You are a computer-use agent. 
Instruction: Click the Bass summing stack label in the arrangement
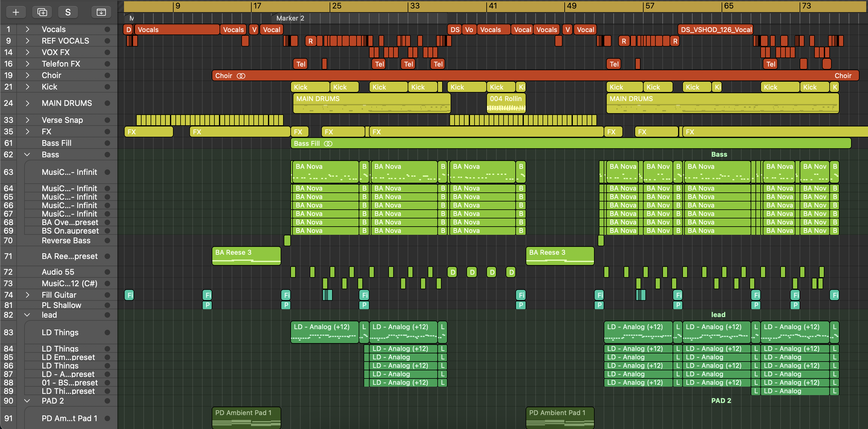tap(719, 155)
